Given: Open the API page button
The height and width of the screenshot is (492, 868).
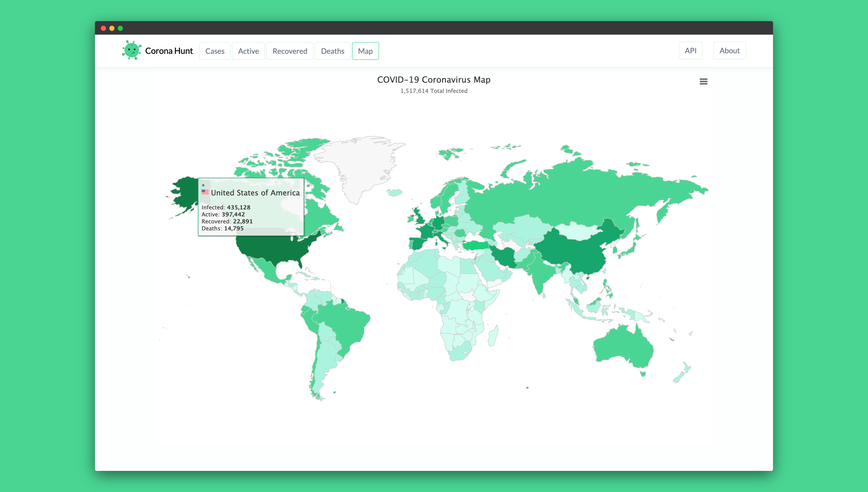Looking at the screenshot, I should point(690,51).
